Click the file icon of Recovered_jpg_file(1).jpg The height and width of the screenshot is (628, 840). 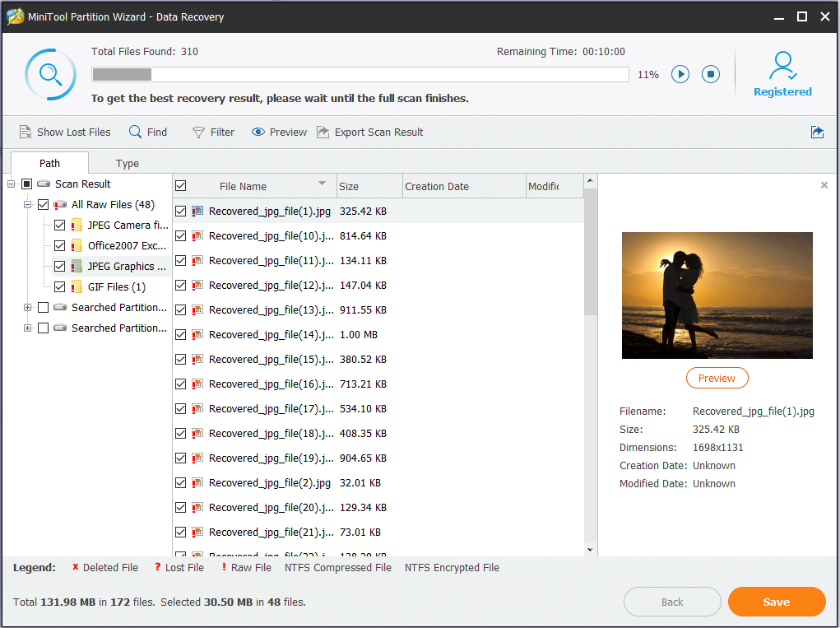197,212
